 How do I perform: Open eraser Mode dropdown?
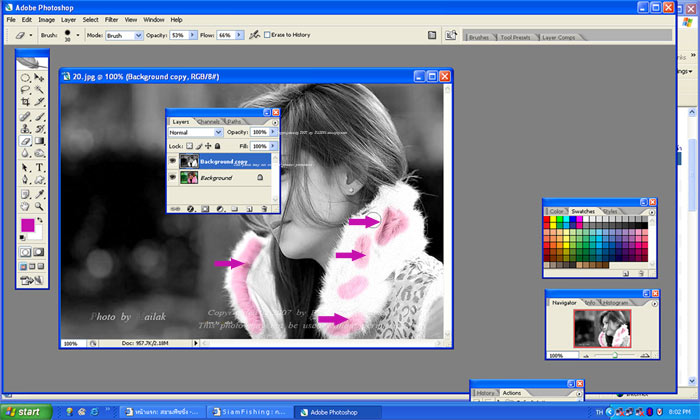coord(138,35)
